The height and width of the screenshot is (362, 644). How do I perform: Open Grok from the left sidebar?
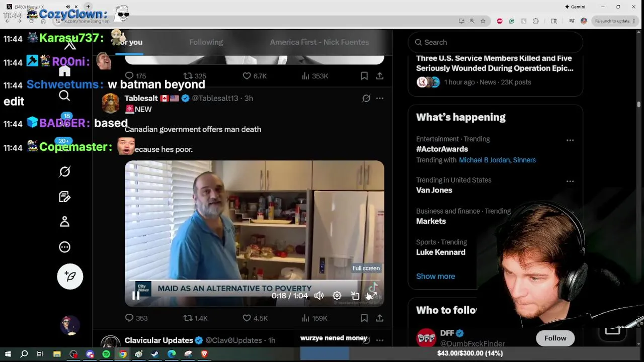click(x=64, y=171)
